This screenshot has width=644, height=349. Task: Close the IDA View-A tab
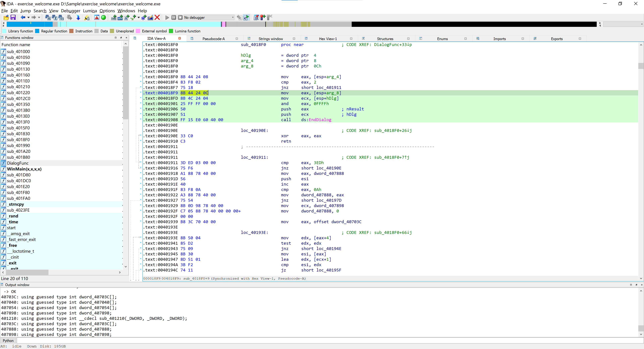[x=179, y=38]
